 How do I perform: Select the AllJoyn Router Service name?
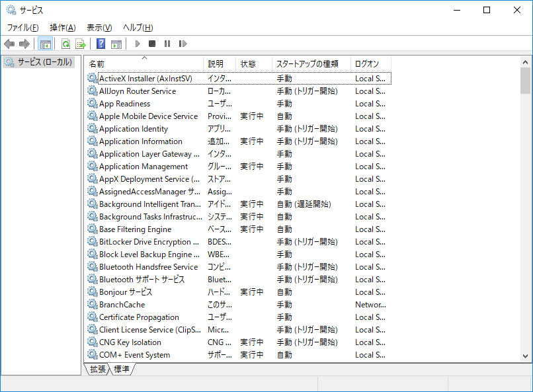tap(138, 91)
